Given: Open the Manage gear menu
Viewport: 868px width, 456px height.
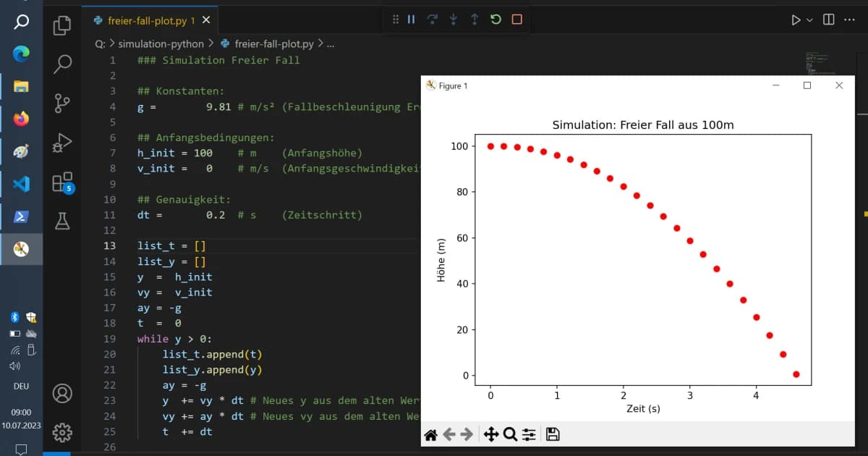Looking at the screenshot, I should pyautogui.click(x=62, y=432).
